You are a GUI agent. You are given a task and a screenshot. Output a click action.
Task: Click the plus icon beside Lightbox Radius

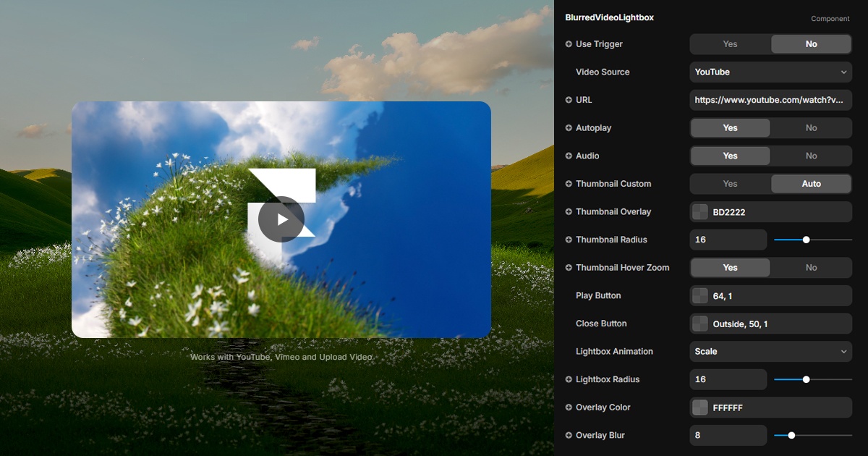pyautogui.click(x=569, y=379)
